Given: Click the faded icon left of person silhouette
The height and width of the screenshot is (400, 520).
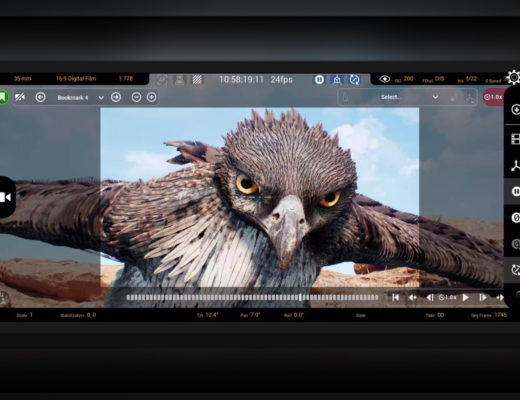Looking at the screenshot, I should click(x=162, y=80).
